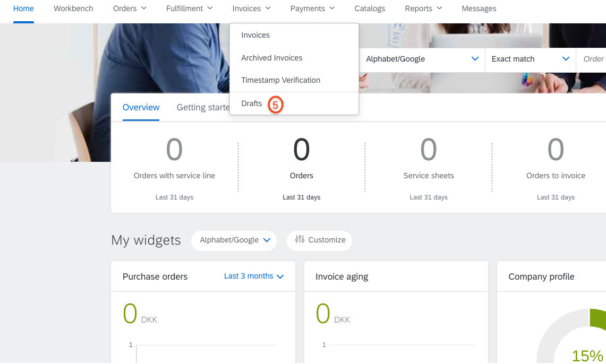Click the Invoice aging widget title

[x=342, y=277]
